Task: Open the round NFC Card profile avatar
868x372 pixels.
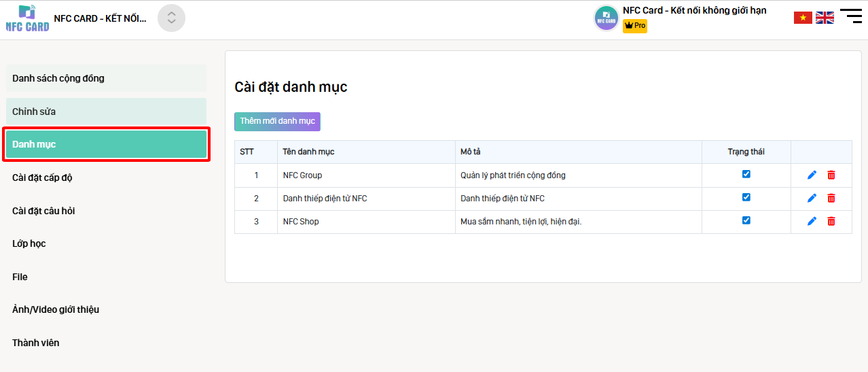Action: (x=607, y=18)
